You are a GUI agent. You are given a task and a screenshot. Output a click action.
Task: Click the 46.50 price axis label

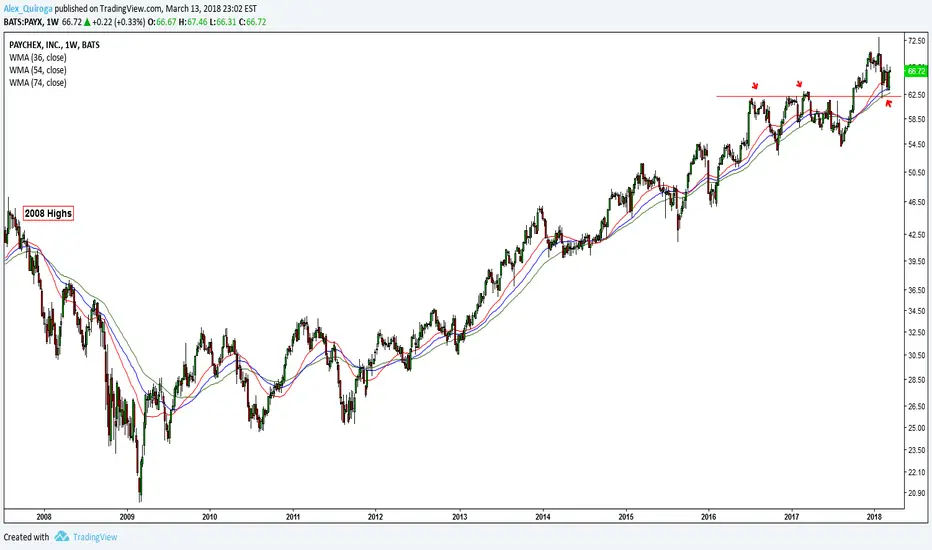tap(917, 202)
